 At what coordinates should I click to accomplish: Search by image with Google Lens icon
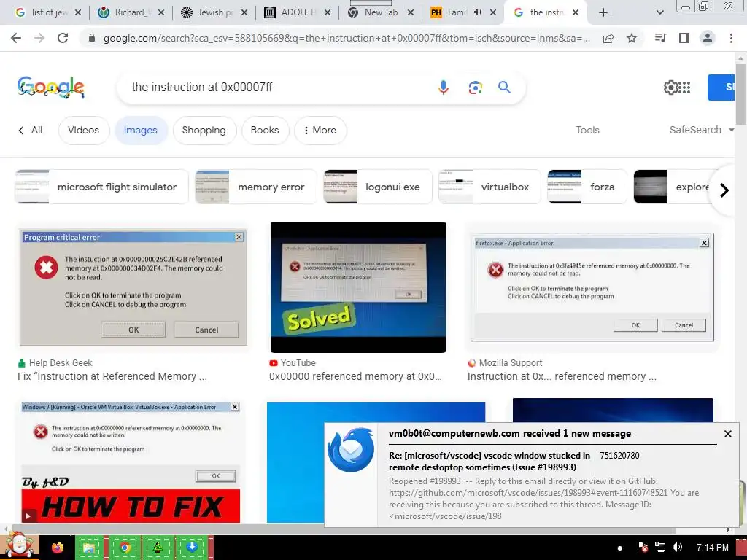click(475, 87)
